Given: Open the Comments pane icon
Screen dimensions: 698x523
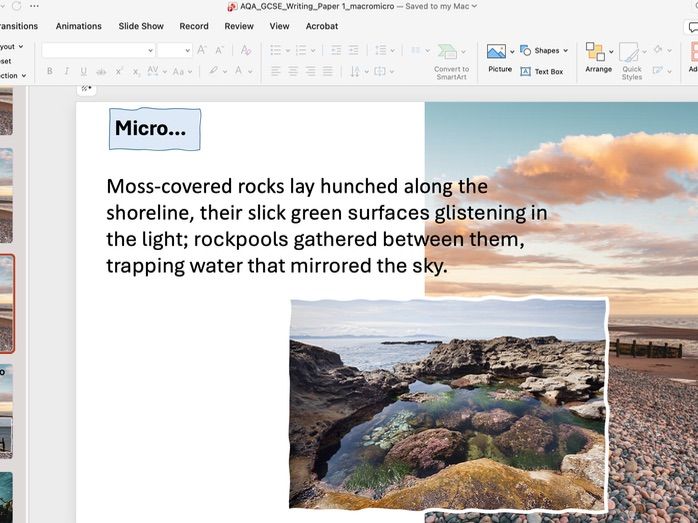Looking at the screenshot, I should tap(693, 27).
